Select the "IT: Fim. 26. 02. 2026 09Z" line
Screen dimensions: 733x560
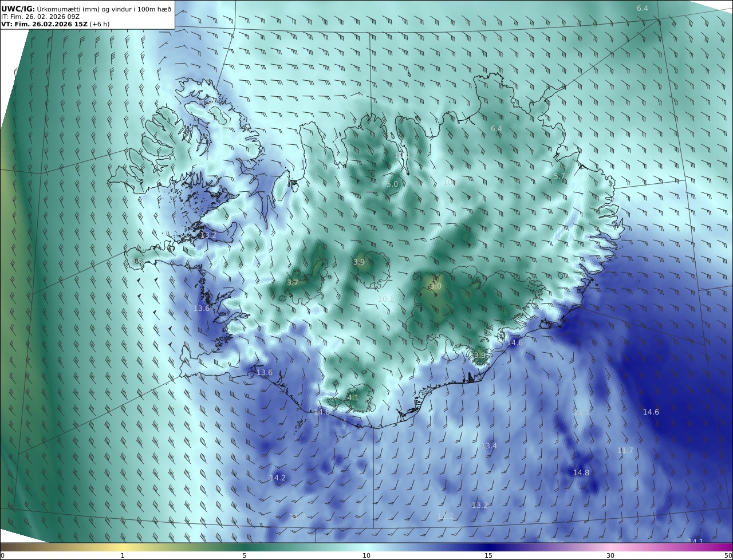(40, 17)
